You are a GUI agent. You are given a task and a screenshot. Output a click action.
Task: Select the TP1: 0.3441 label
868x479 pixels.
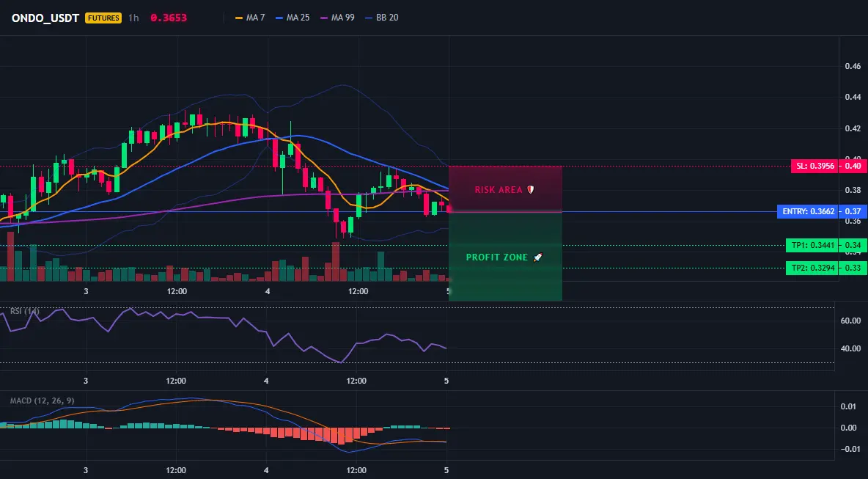(811, 245)
